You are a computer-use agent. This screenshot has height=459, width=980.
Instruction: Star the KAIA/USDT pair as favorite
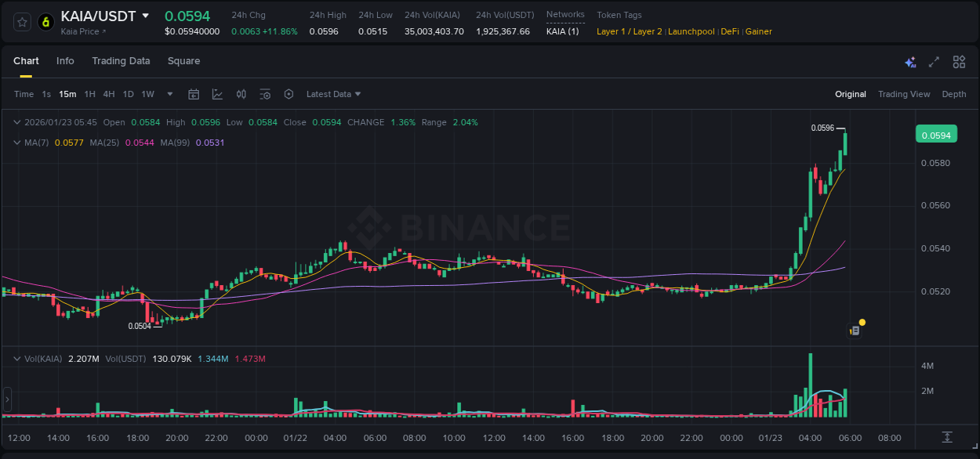[22, 22]
